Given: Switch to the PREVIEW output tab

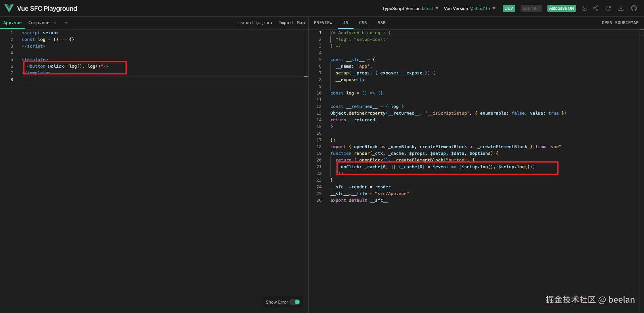Looking at the screenshot, I should coord(323,23).
